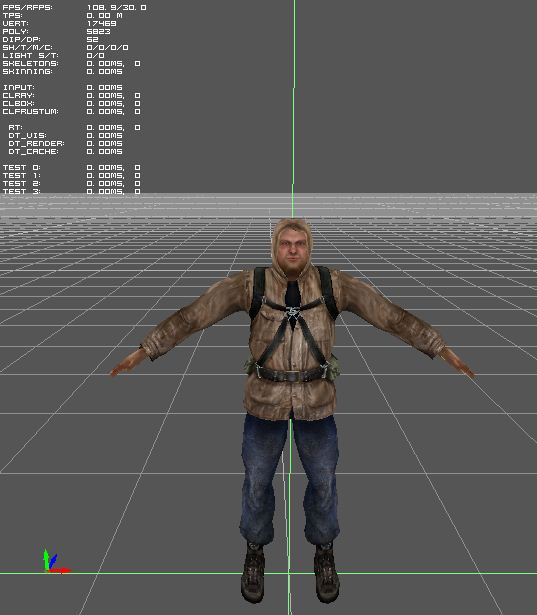Click the DT_RENDER stat label
The image size is (537, 615).
36,144
